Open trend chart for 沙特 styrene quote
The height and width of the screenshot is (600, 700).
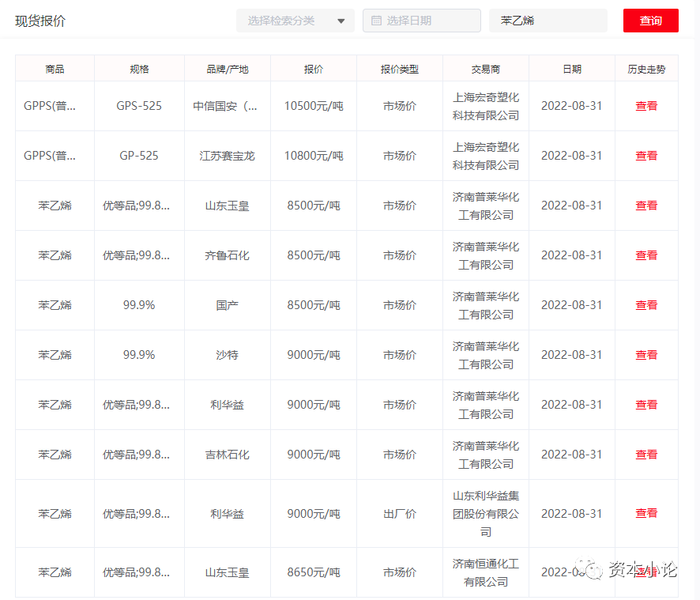(x=646, y=355)
